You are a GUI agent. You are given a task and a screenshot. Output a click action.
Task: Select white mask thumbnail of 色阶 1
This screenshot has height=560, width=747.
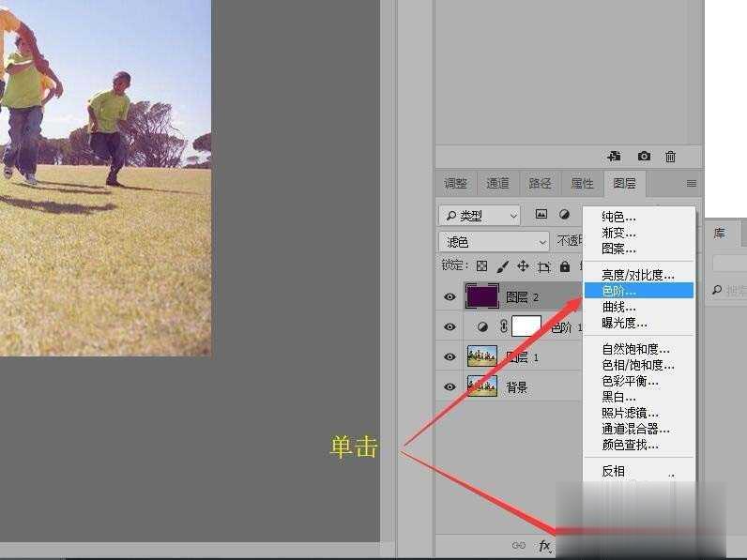[x=526, y=326]
